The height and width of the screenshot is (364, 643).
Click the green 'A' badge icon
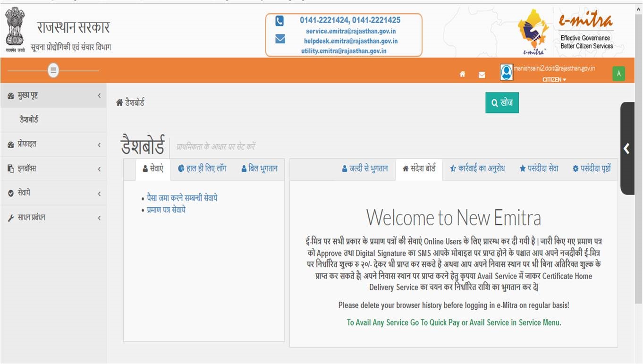click(618, 73)
